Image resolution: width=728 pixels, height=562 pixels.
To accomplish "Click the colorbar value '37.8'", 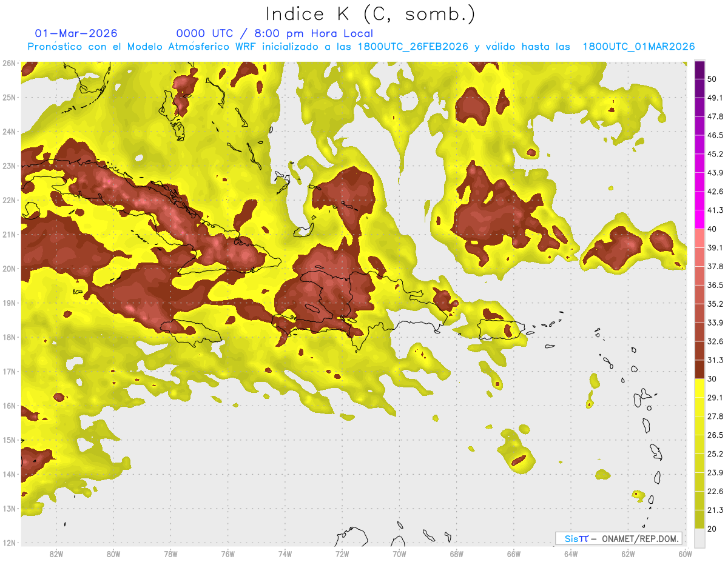I will click(715, 266).
